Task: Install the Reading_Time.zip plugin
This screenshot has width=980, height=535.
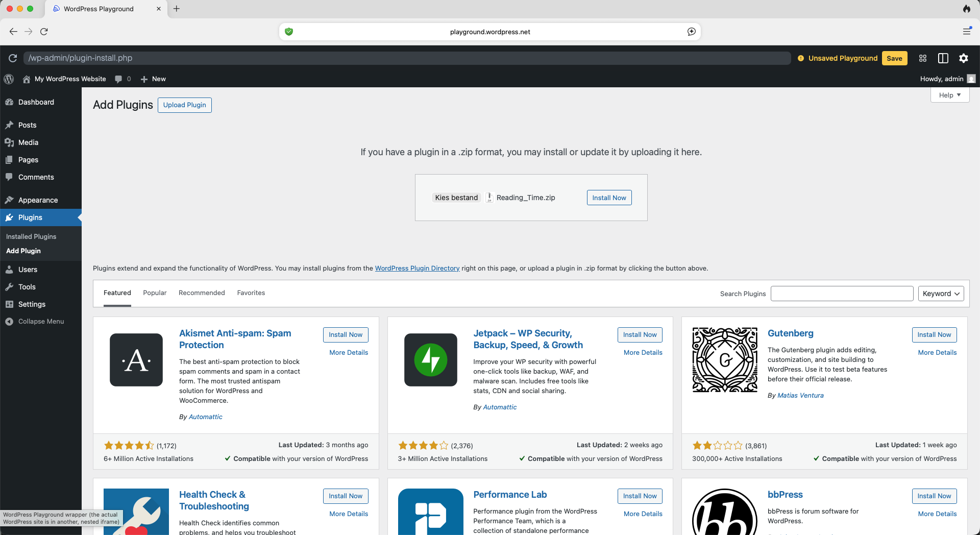Action: point(609,198)
